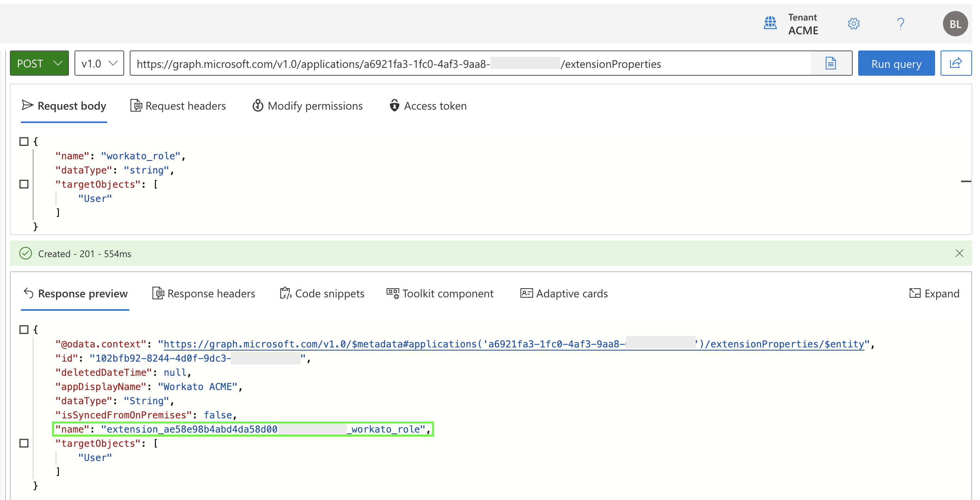Click the Adaptive cards tab
Screen dimensions: 980x500
coord(564,293)
